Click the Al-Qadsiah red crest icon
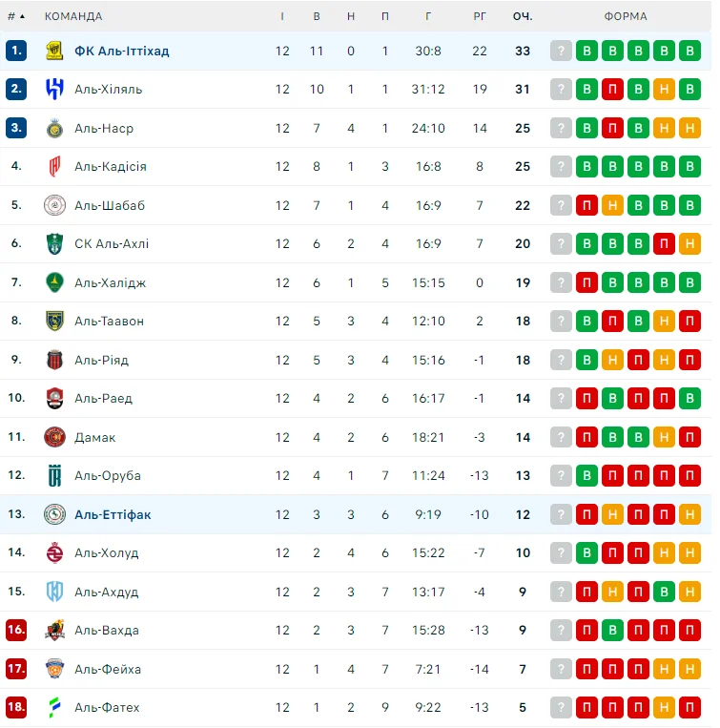 point(54,166)
